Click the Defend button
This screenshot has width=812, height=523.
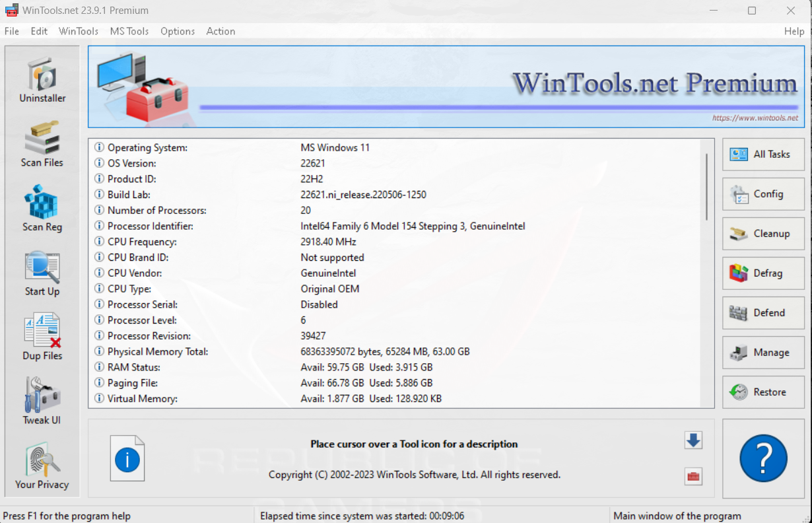[763, 313]
